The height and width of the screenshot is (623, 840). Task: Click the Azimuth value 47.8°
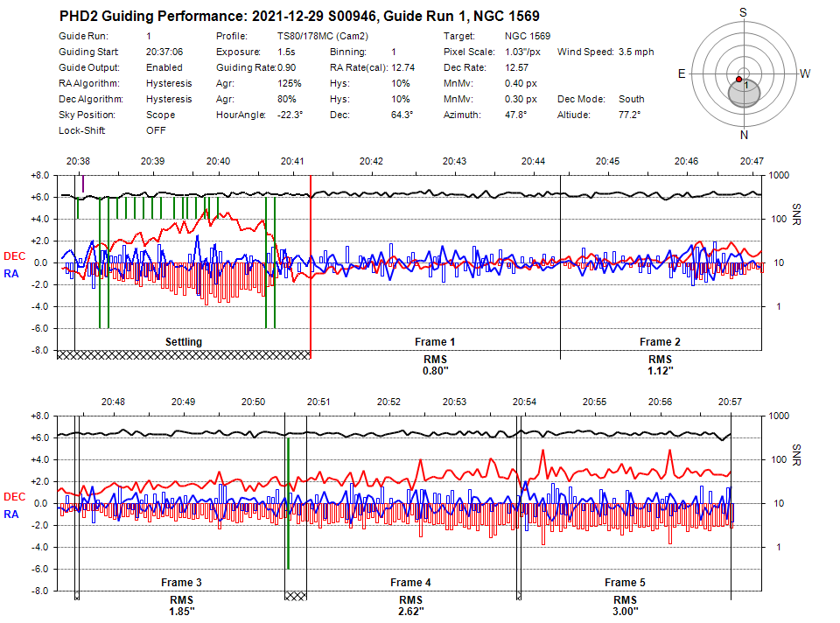515,115
